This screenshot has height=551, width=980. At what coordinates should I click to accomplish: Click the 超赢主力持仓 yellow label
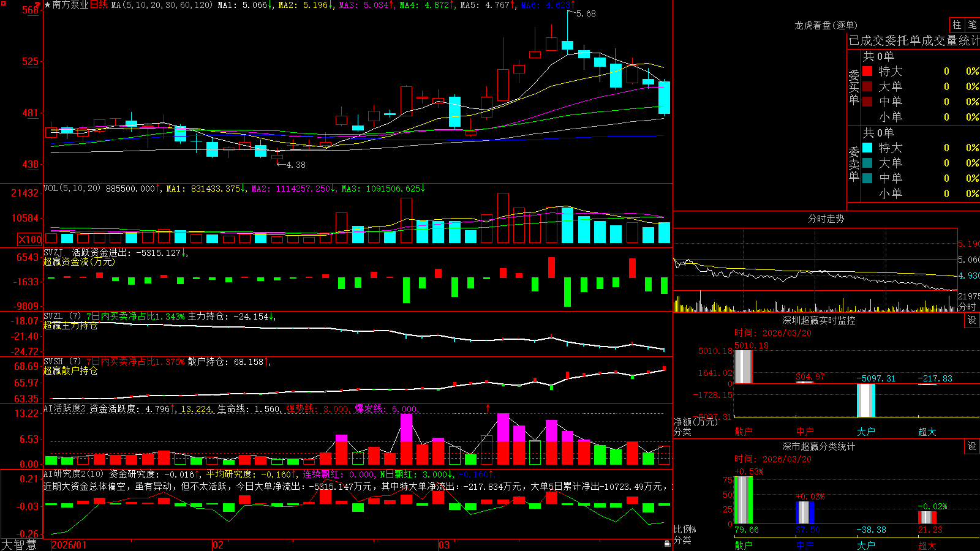point(70,326)
